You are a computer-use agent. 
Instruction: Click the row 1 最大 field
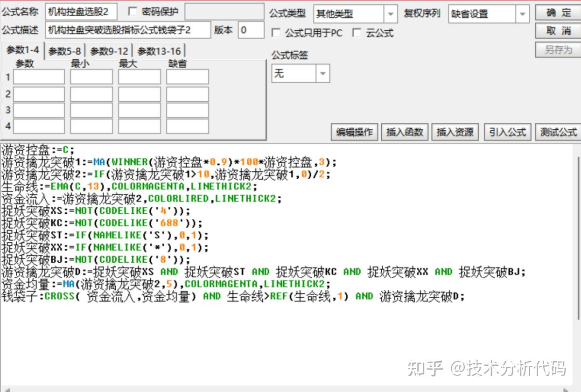(x=139, y=77)
